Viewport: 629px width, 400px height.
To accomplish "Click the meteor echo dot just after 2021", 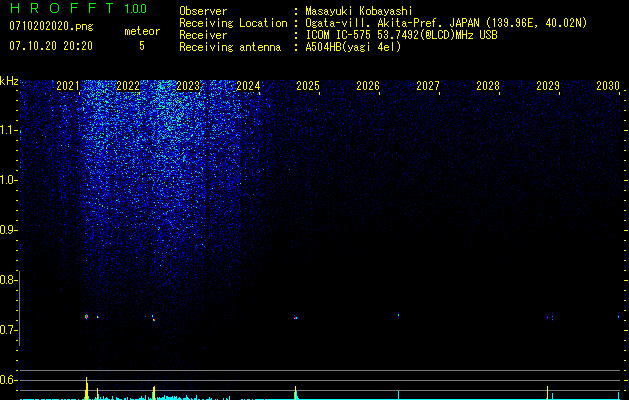I will 86,317.
